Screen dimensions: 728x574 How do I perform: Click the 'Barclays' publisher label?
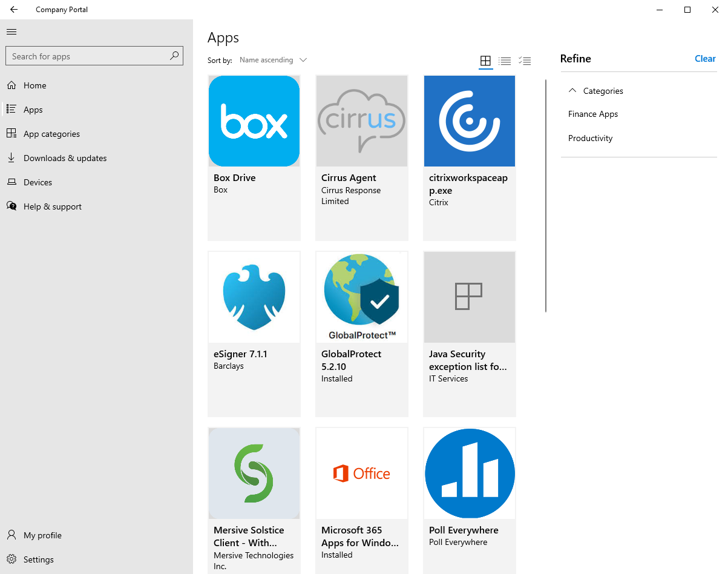(229, 366)
